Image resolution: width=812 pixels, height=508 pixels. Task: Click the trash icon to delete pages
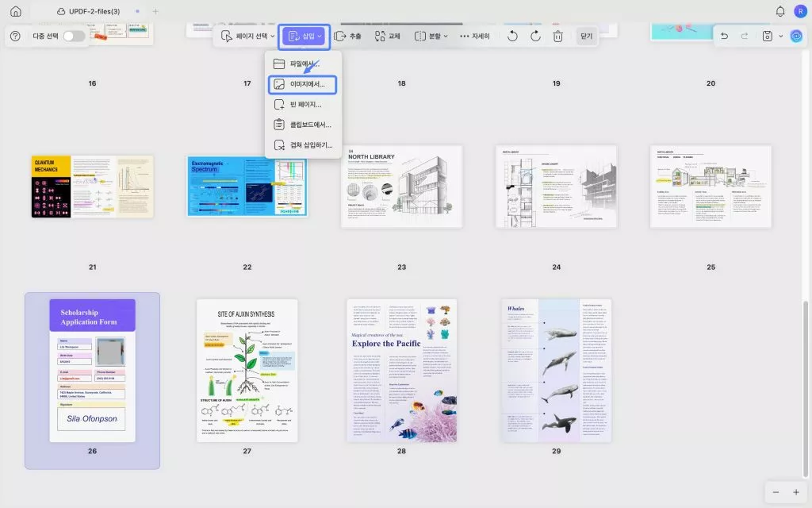click(x=558, y=36)
